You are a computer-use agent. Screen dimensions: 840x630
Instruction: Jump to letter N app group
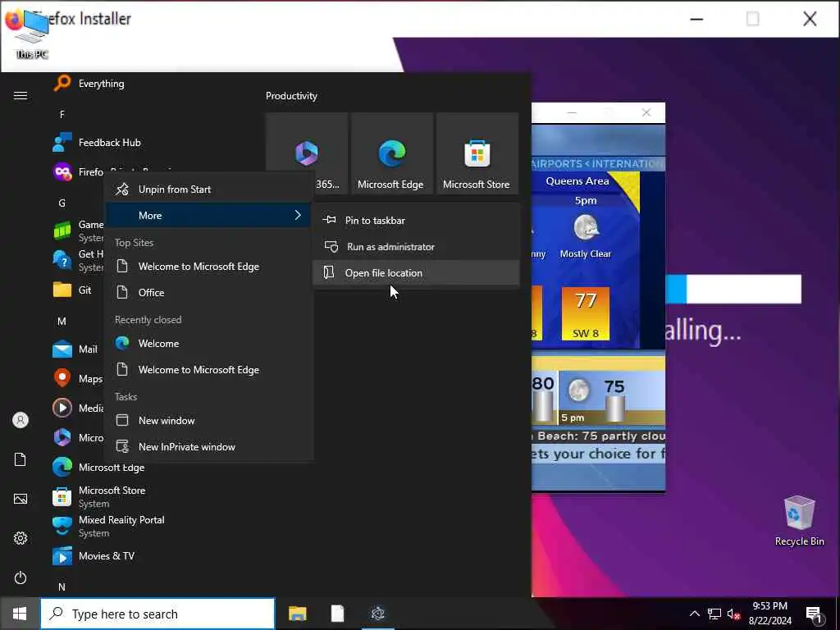coord(62,587)
